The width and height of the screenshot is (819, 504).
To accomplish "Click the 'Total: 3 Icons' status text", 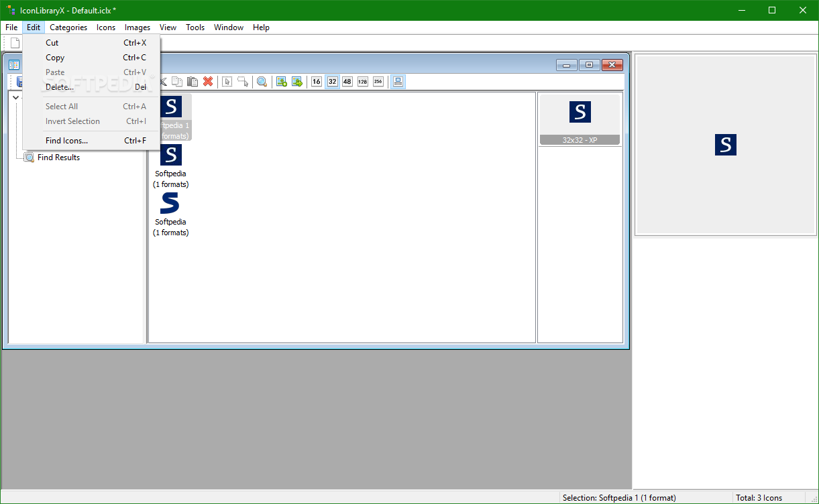I will point(759,498).
